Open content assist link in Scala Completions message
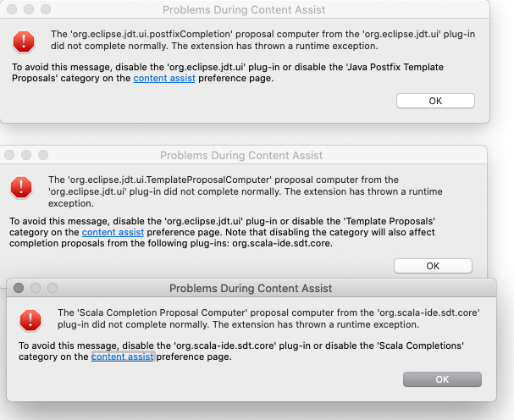The width and height of the screenshot is (514, 420). 122,356
